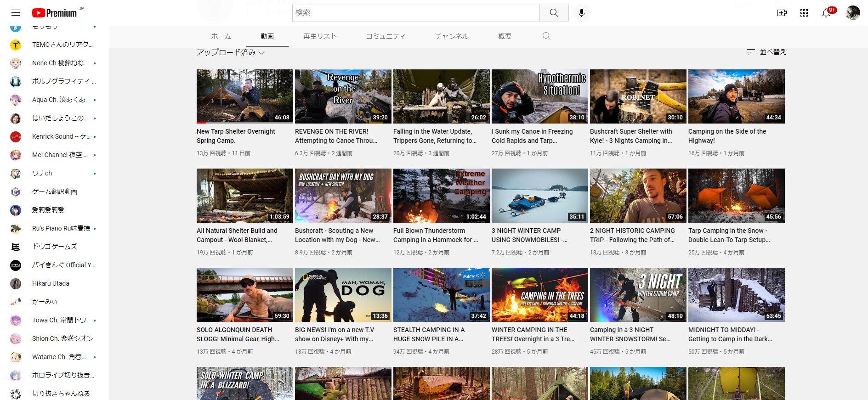The image size is (868, 400).
Task: Open the コミュニティ tab
Action: (386, 36)
